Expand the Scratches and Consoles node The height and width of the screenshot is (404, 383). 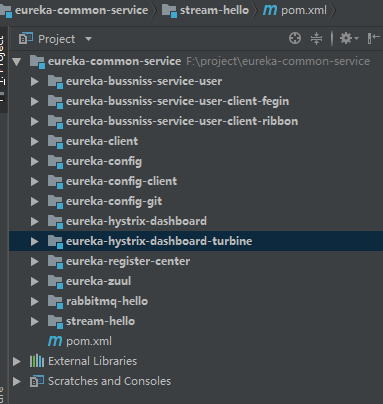(17, 381)
